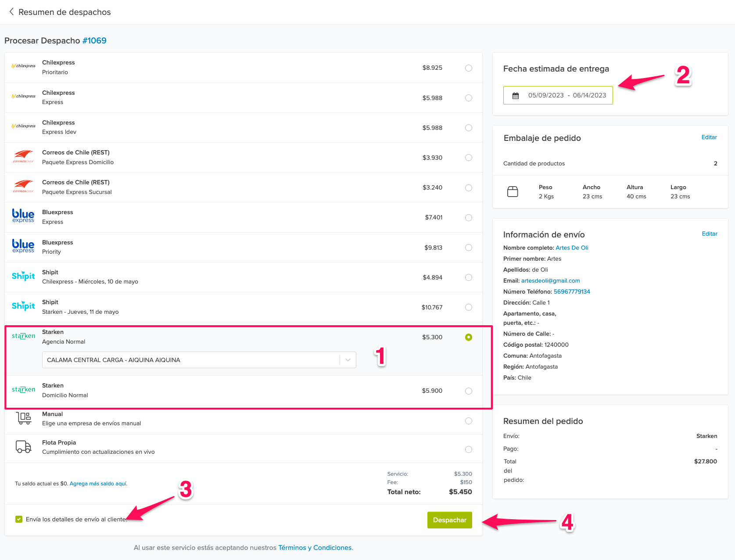Open order number #1069 link
Screen dimensions: 735x560
click(94, 41)
